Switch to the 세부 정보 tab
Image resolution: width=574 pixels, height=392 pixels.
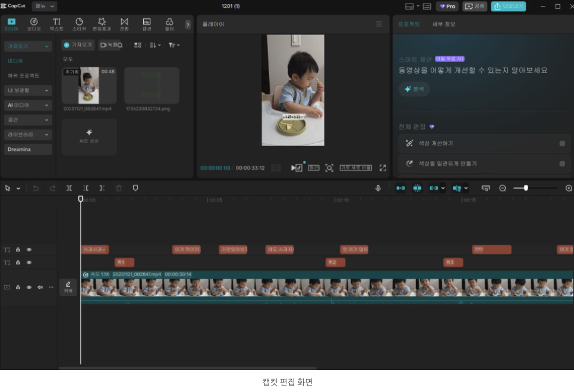[x=444, y=24]
